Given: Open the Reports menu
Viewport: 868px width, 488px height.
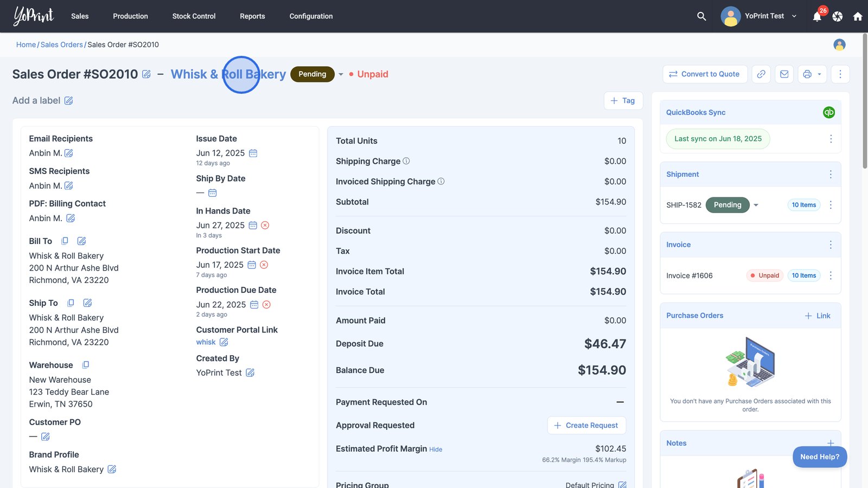Looking at the screenshot, I should click(x=252, y=16).
